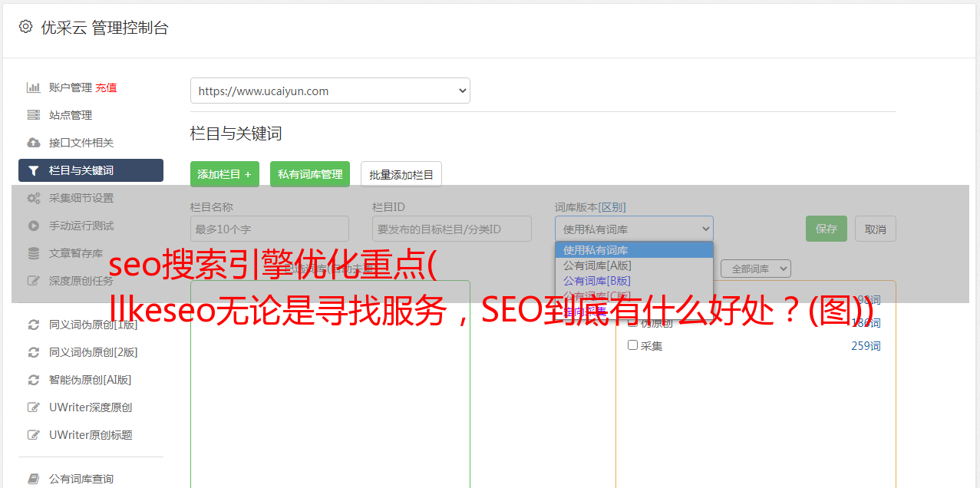Open the https://www.ucaiyun.com site dropdown
Viewport: 980px width, 488px height.
(x=330, y=91)
